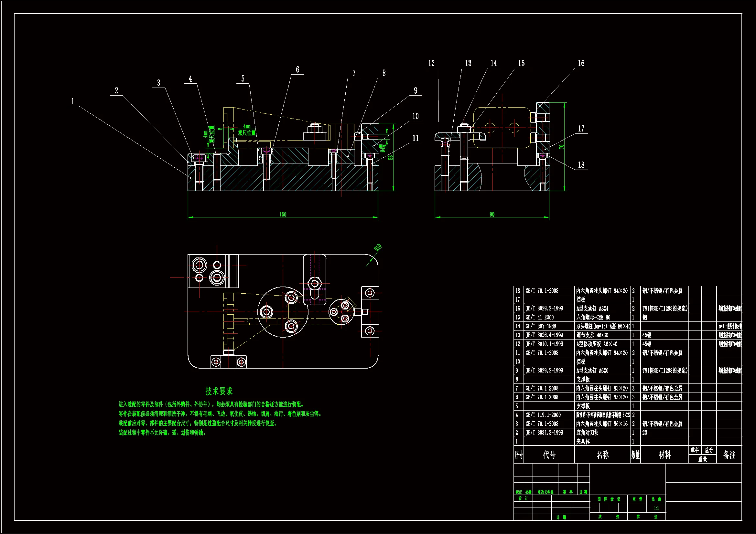Click part balloon number 1
This screenshot has height=534, width=756.
pyautogui.click(x=73, y=101)
